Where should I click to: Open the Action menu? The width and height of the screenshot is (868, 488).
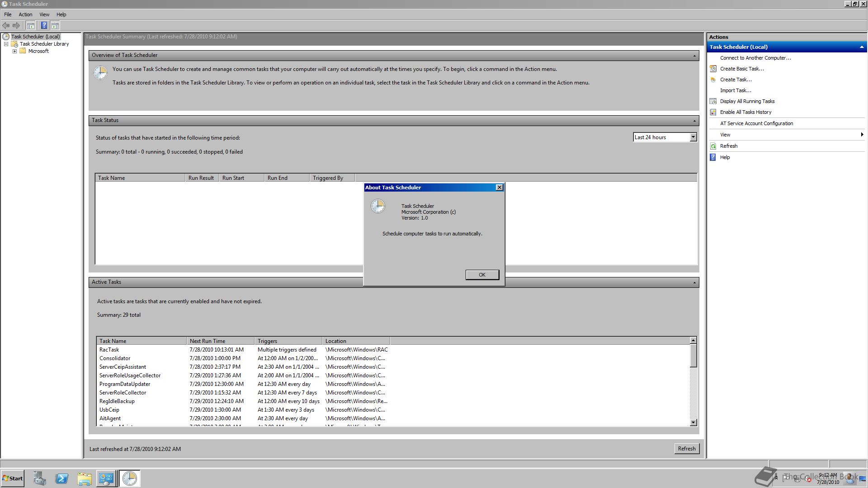(x=25, y=14)
